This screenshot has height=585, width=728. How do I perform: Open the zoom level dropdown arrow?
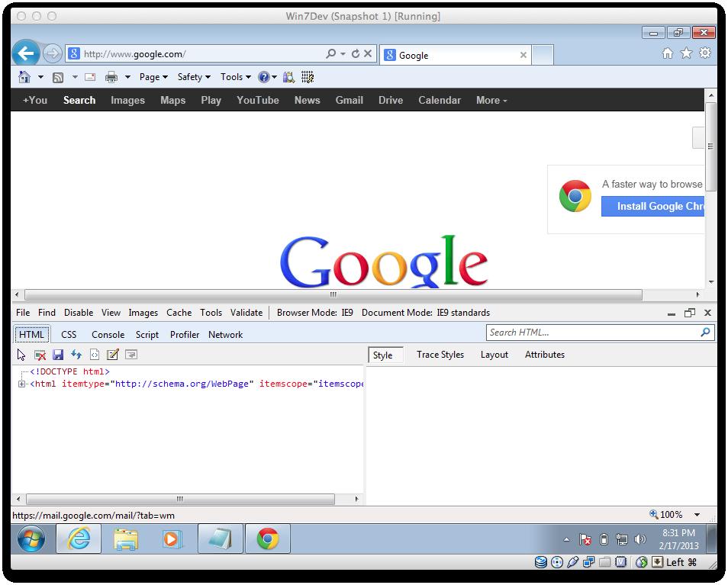697,515
